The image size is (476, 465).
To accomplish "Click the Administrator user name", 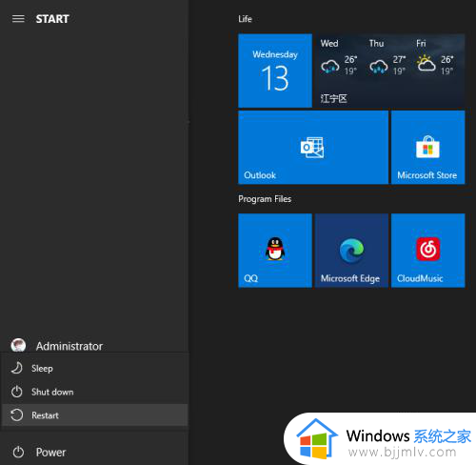I will [x=69, y=346].
